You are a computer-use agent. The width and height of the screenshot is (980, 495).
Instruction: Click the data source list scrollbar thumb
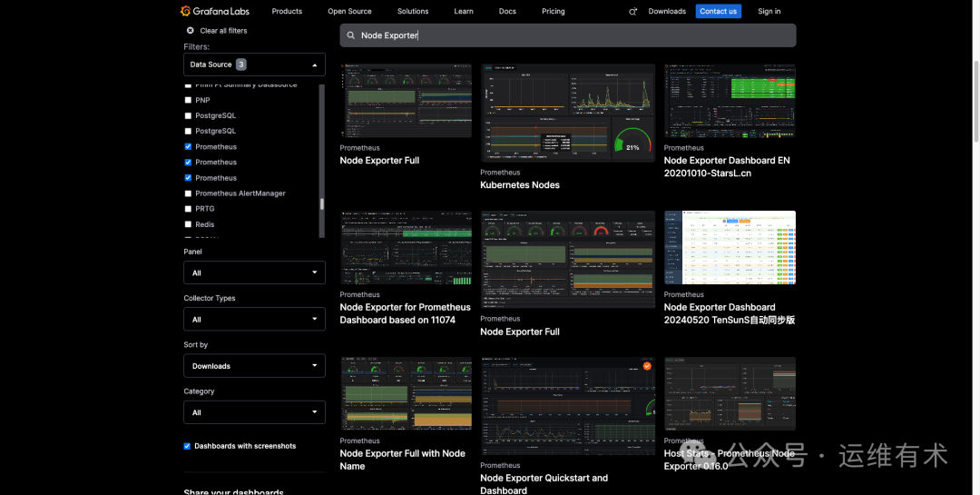[322, 204]
